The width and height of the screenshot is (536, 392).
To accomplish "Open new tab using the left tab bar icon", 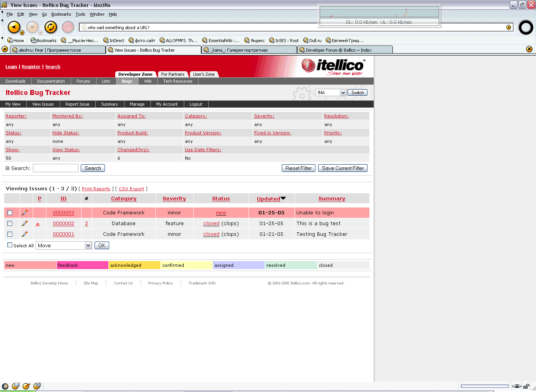I will pos(5,49).
